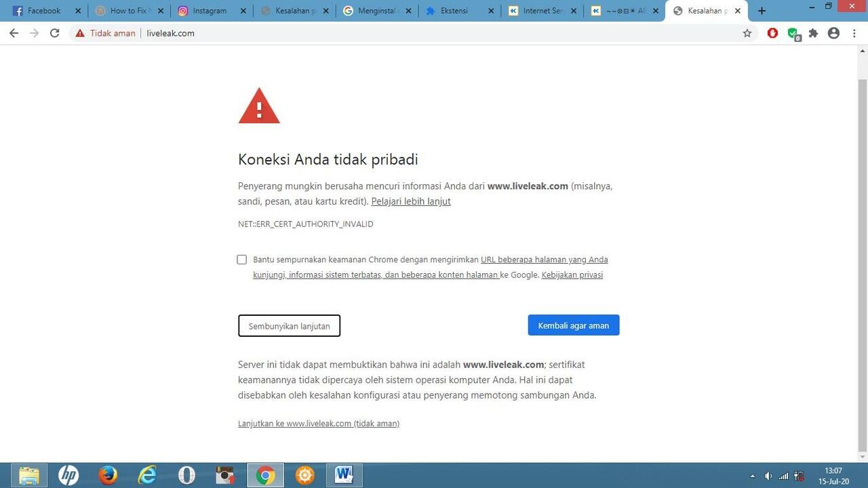
Task: Click the 'Kembali agar aman' button
Action: coord(573,325)
